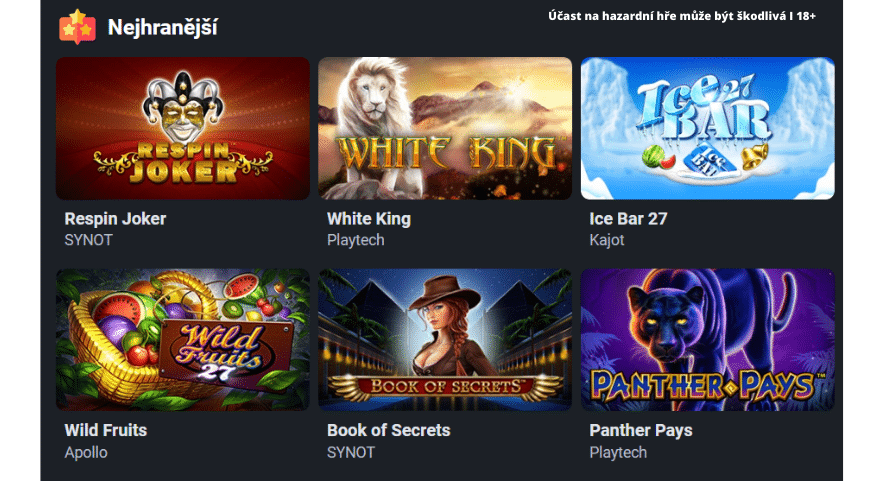Select the Book of Secrets title
877x481 pixels.
coord(389,430)
